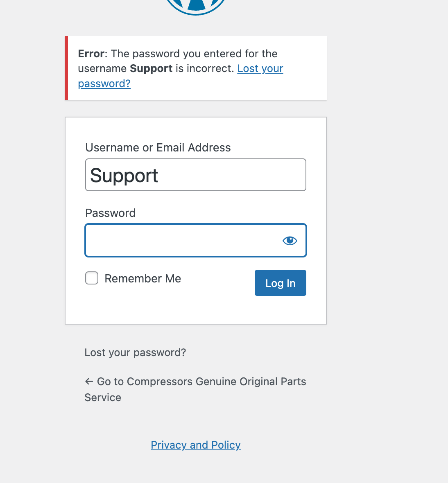
Task: Focus the Username or Email Address field
Action: tap(196, 175)
